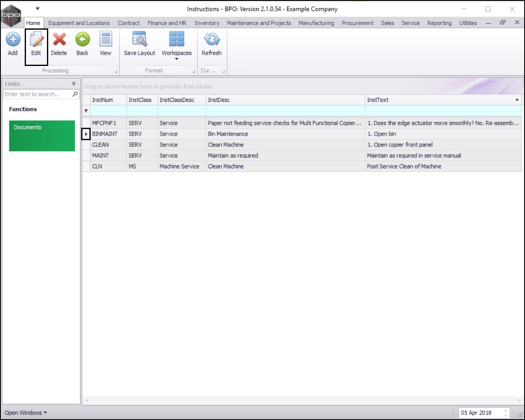Select the CLEAN instruction number cell
Screen dimensions: 525x420
click(108, 145)
